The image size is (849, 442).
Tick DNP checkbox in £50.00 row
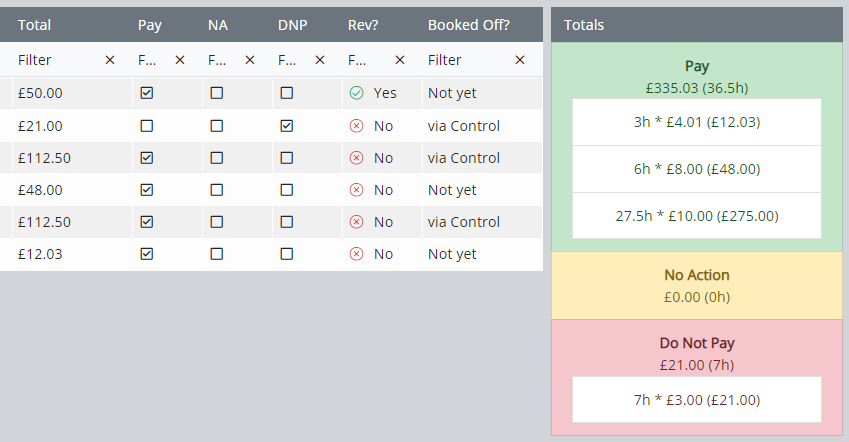pyautogui.click(x=287, y=93)
